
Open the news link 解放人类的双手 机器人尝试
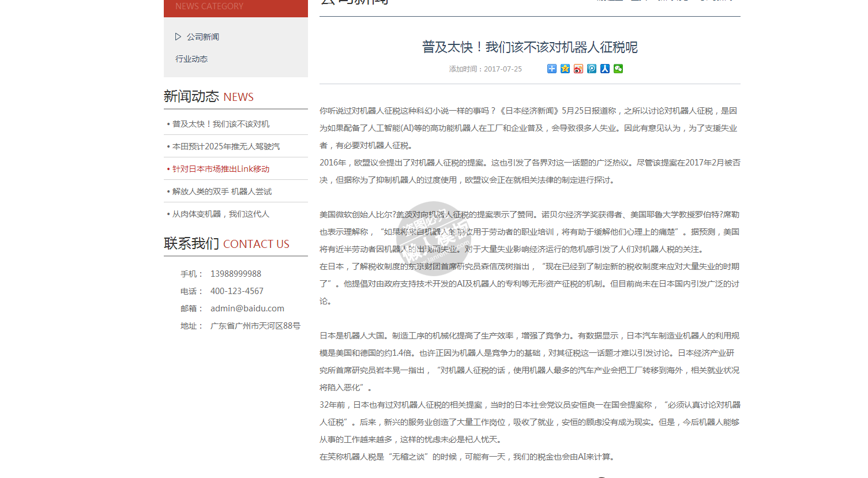[222, 191]
